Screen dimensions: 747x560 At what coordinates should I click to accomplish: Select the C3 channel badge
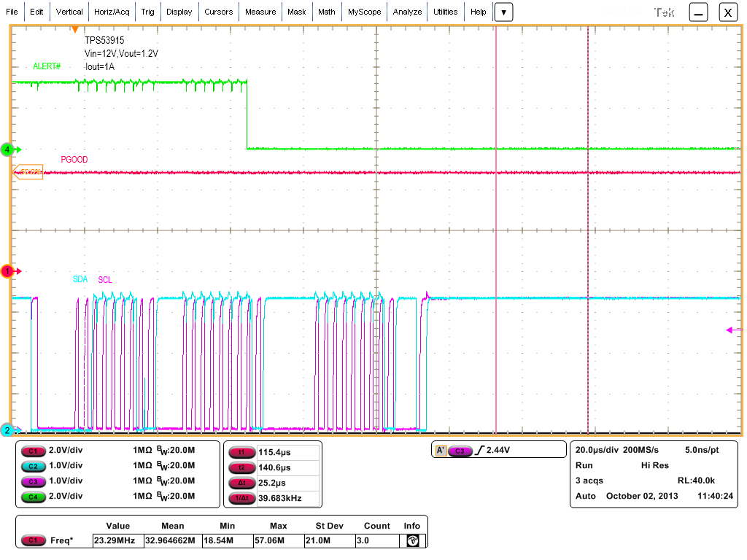click(34, 481)
